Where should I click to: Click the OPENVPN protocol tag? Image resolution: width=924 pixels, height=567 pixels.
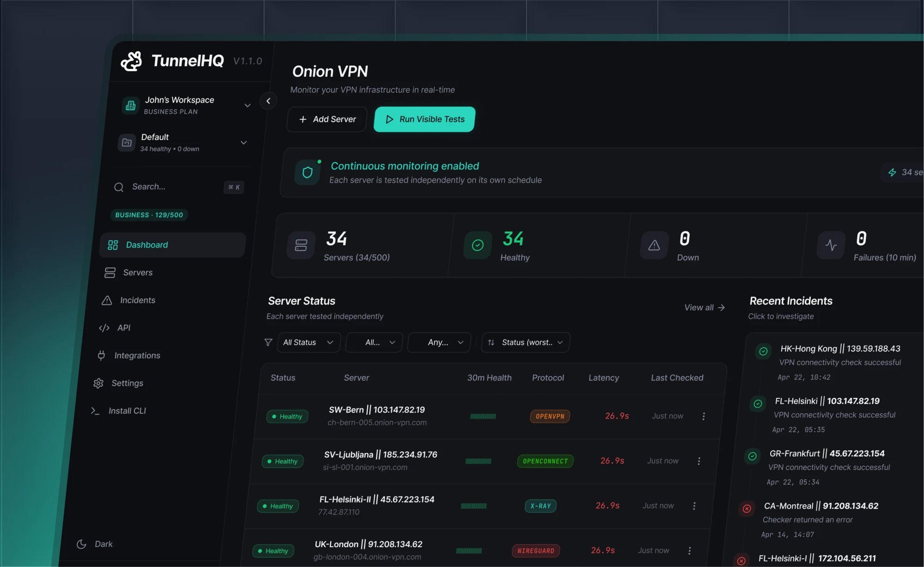[550, 416]
